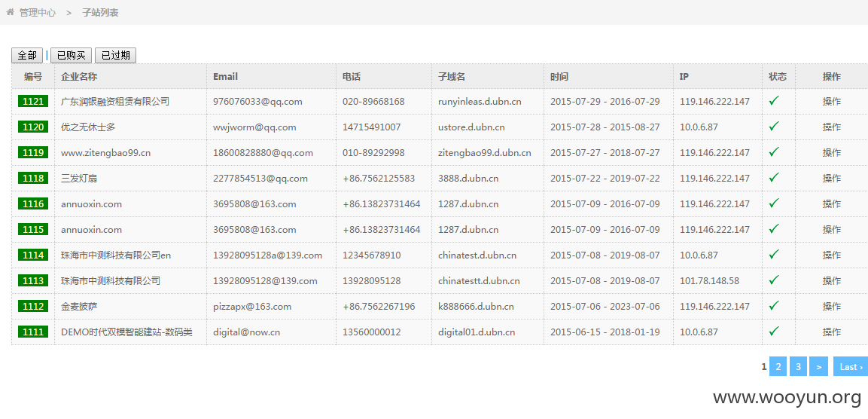Click ID badge 1118

point(32,178)
